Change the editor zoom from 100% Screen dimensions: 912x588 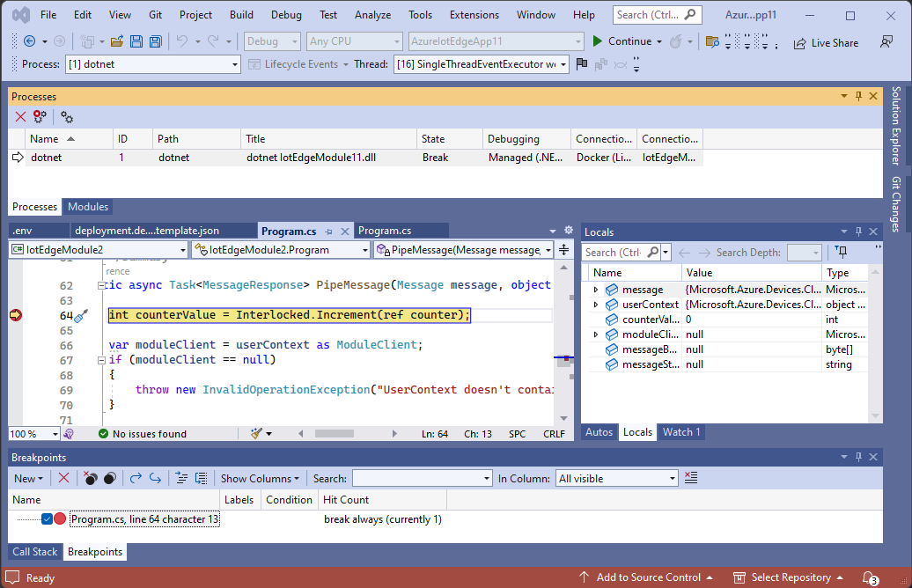click(33, 433)
